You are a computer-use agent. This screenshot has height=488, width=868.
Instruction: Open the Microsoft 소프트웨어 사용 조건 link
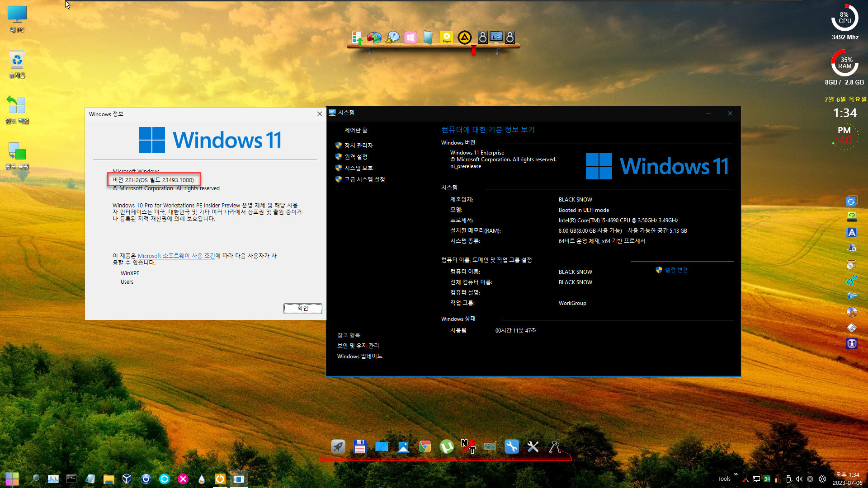[176, 256]
